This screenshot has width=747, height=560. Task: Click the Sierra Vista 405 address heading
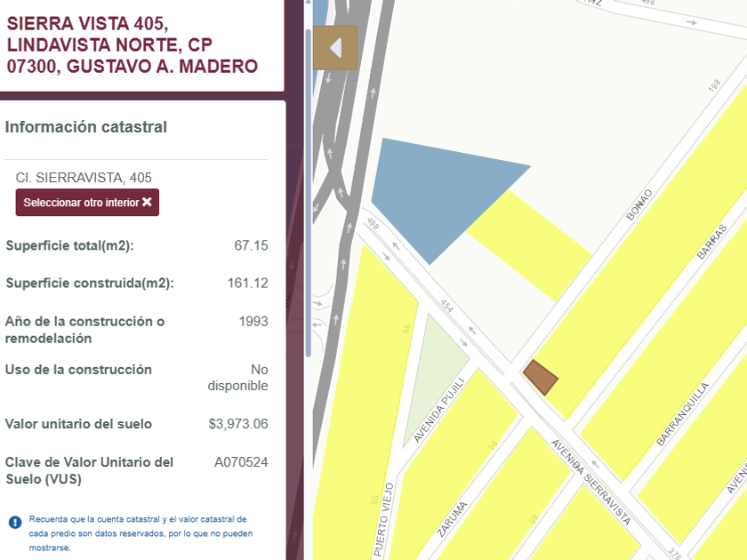click(132, 44)
